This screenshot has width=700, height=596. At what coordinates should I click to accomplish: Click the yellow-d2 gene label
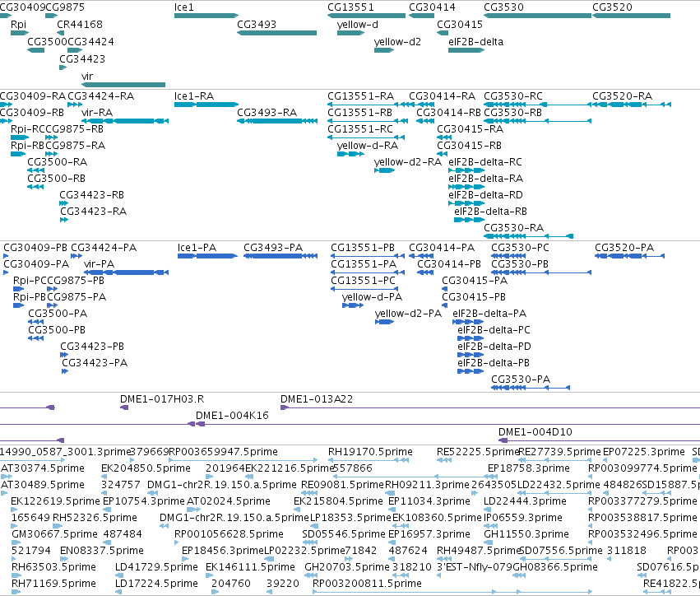tap(397, 42)
